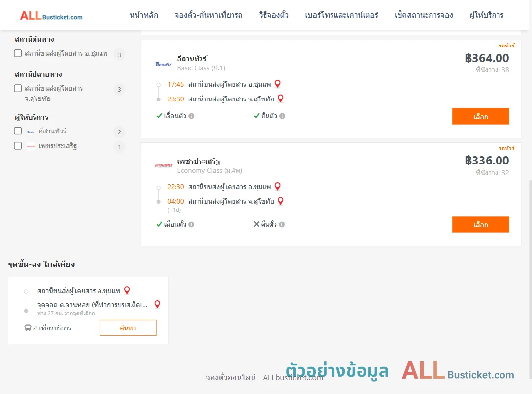Click ที่นั่งว่าง: 38 text
The width and height of the screenshot is (532, 394).
(492, 70)
